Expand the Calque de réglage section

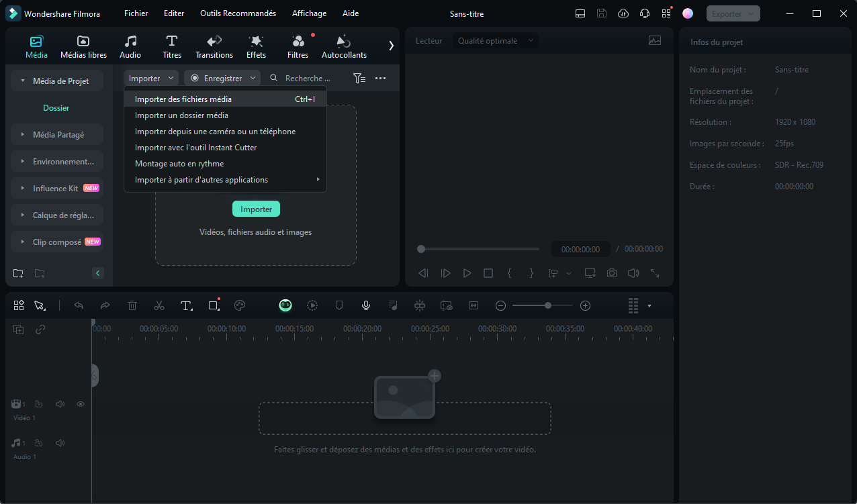point(57,215)
